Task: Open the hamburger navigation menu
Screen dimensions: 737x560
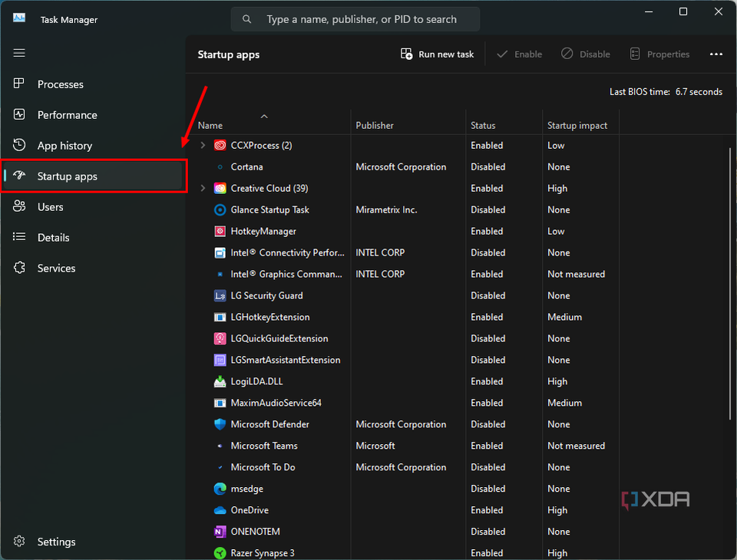Action: point(19,53)
